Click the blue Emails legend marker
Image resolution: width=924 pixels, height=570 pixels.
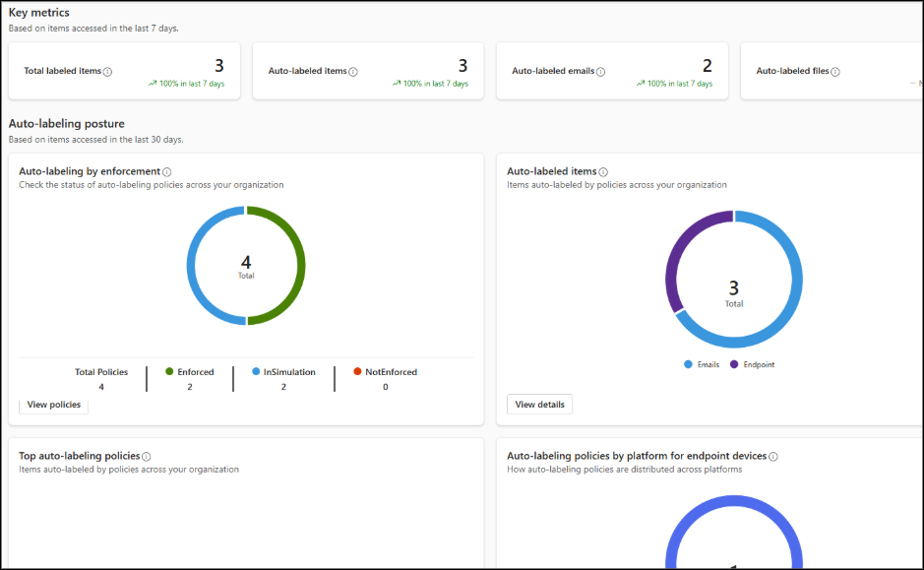[x=688, y=364]
